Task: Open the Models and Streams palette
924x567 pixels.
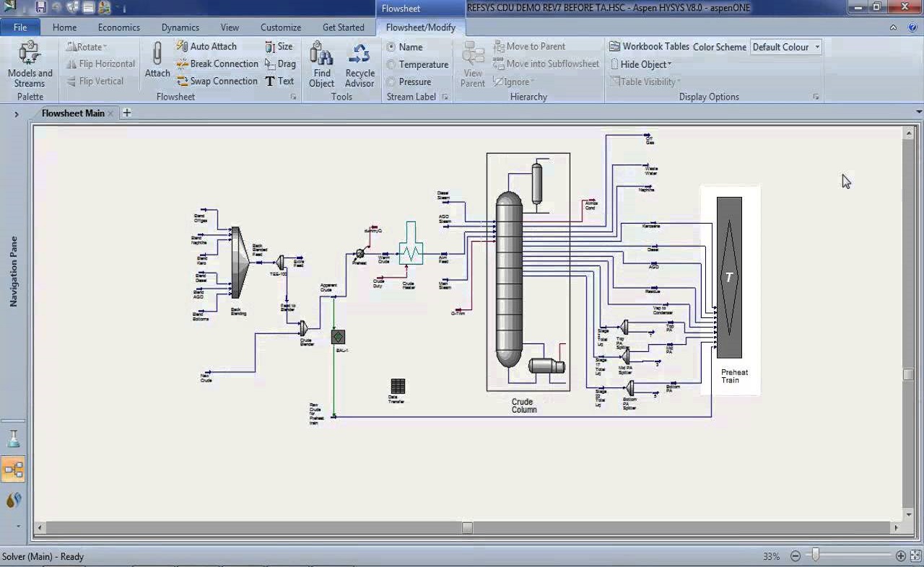Action: click(x=30, y=64)
